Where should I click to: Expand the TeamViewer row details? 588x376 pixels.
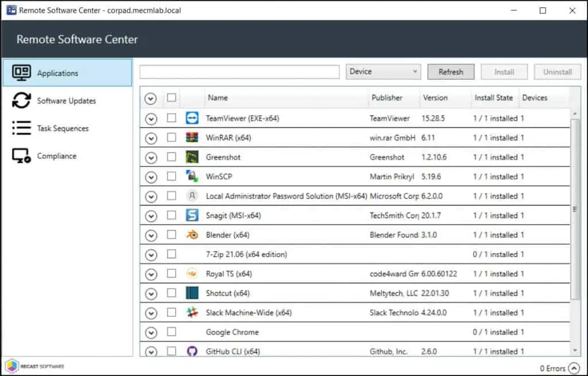tap(151, 119)
